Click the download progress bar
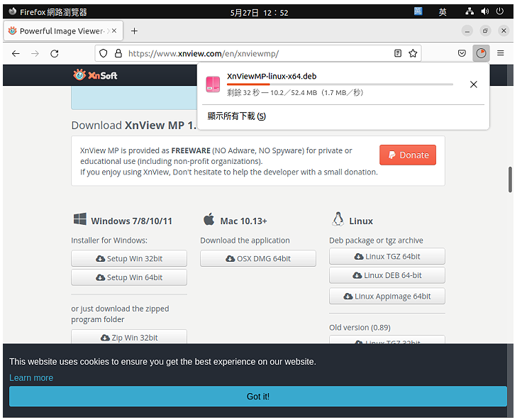 click(340, 84)
